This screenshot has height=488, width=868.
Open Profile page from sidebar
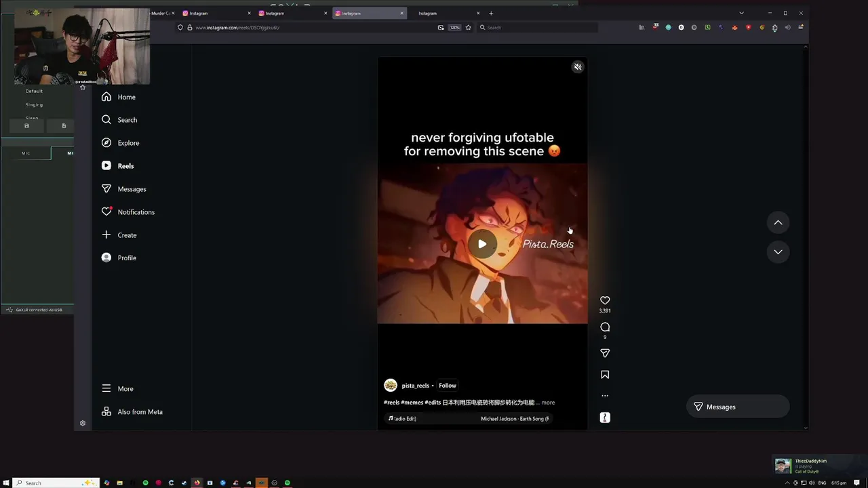119,258
